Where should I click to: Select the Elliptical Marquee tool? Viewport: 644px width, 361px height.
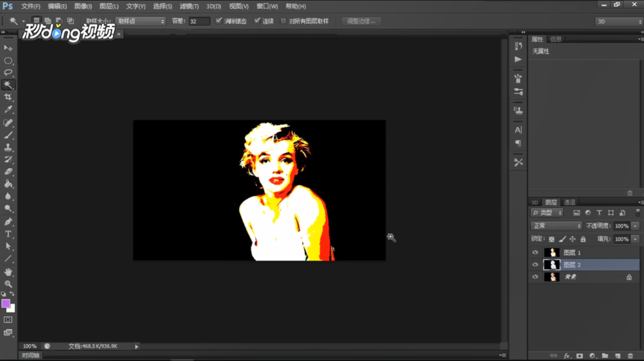[x=8, y=61]
